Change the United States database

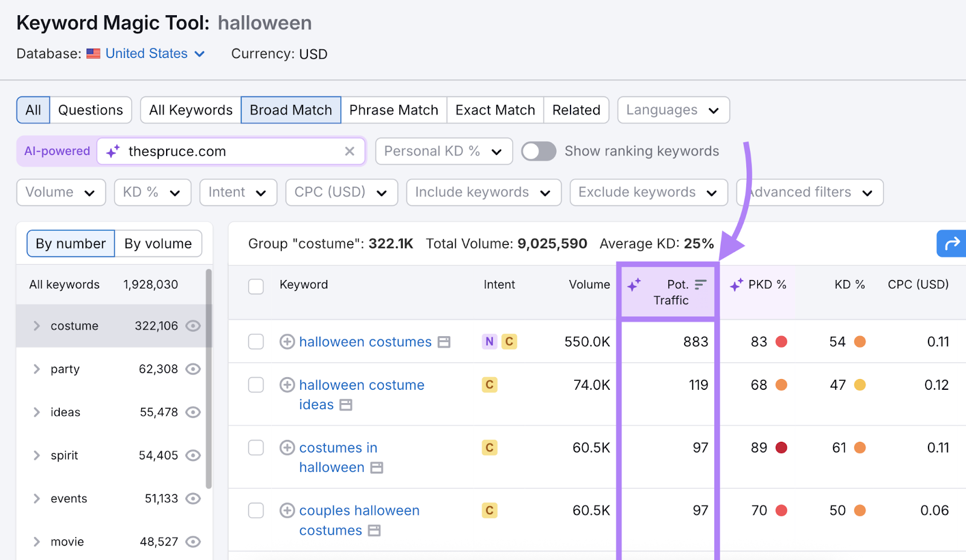click(x=146, y=53)
